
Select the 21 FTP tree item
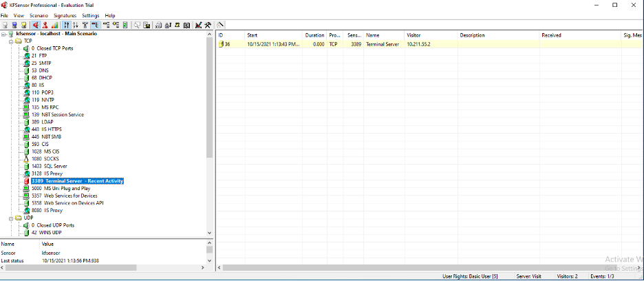(39, 56)
